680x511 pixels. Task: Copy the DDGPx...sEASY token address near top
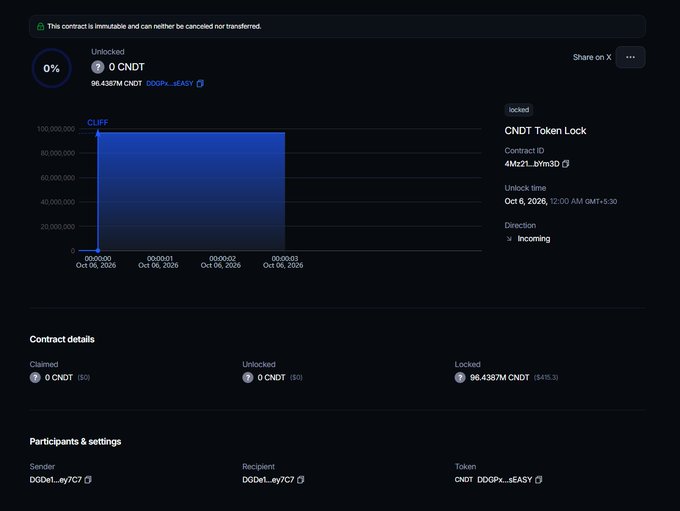(200, 83)
